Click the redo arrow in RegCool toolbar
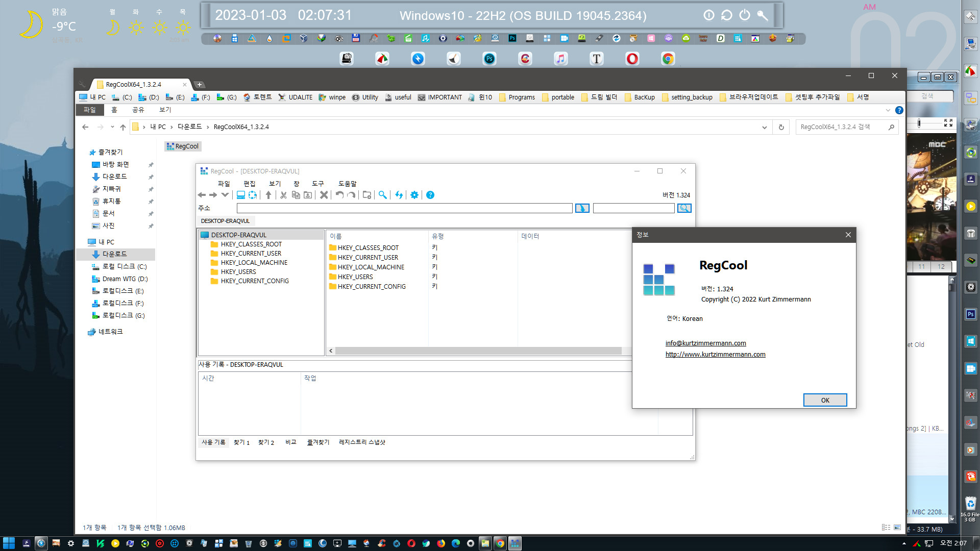980x551 pixels. pyautogui.click(x=351, y=195)
